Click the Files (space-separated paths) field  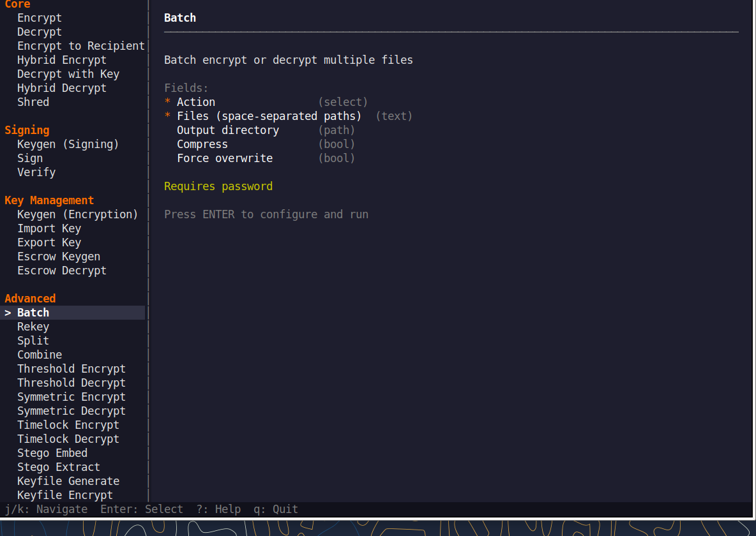289,115
